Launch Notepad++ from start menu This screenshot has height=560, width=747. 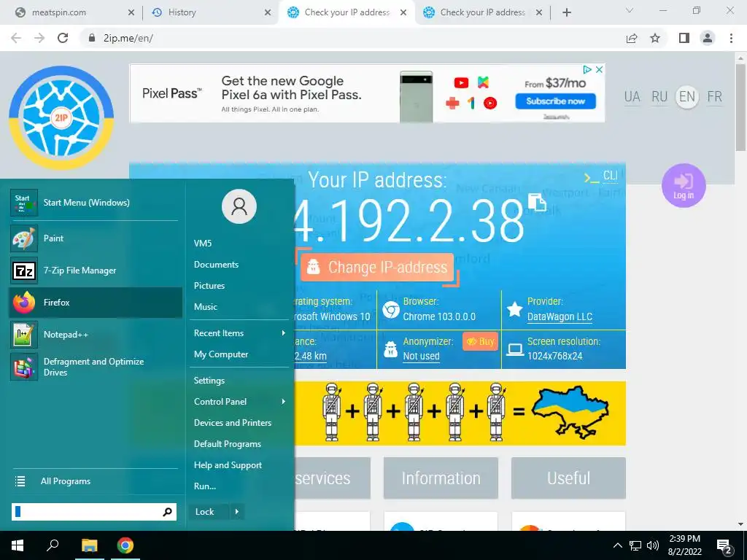(x=96, y=335)
